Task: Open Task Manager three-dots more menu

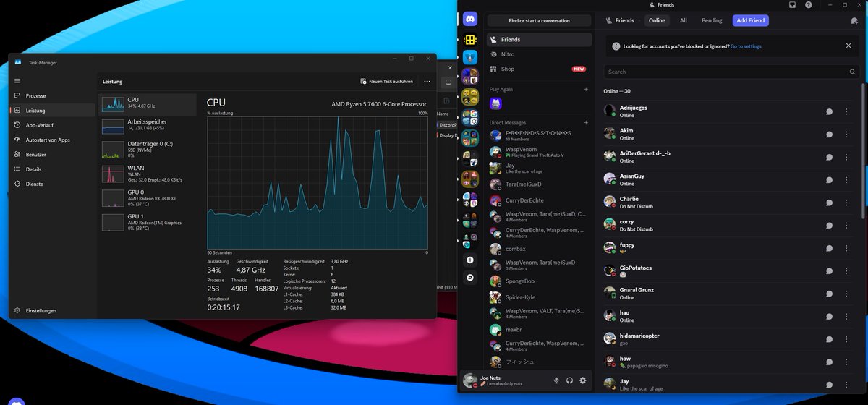Action: [x=427, y=82]
